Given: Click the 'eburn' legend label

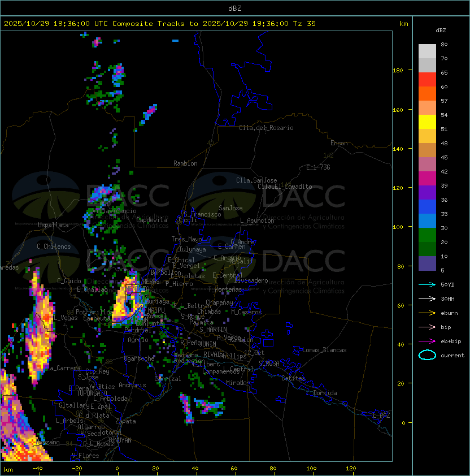Looking at the screenshot, I should tap(449, 313).
